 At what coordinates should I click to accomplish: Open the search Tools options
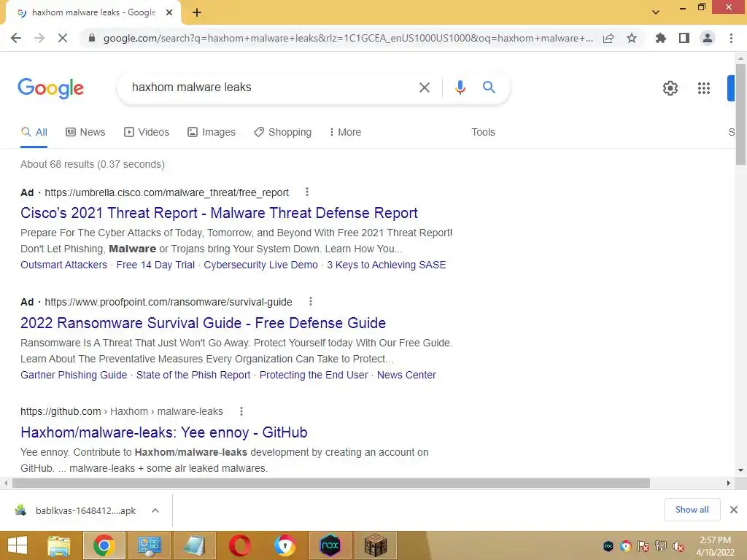point(483,133)
